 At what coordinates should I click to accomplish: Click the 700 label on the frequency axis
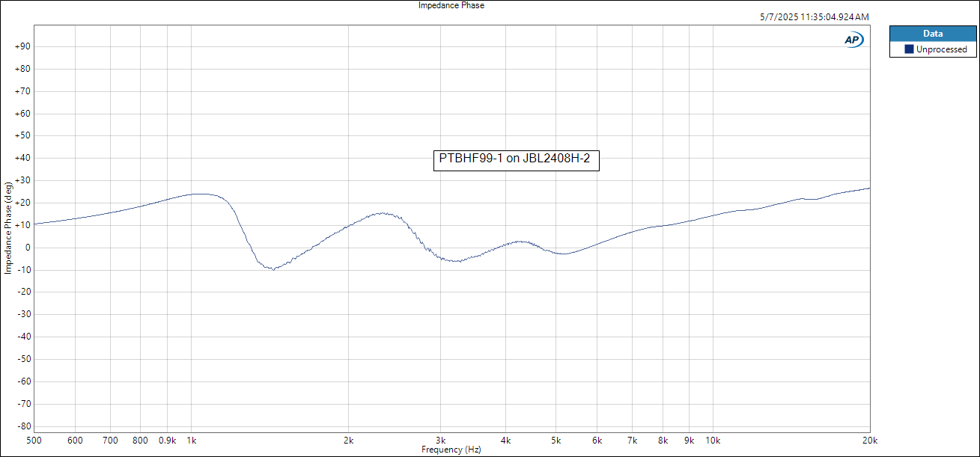pos(110,441)
